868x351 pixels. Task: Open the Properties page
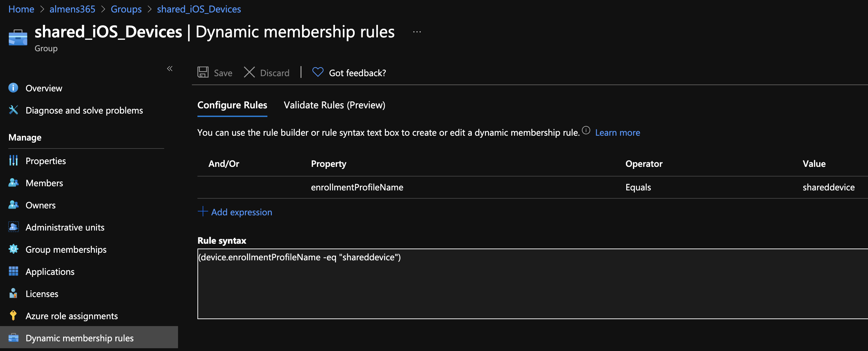click(x=45, y=161)
